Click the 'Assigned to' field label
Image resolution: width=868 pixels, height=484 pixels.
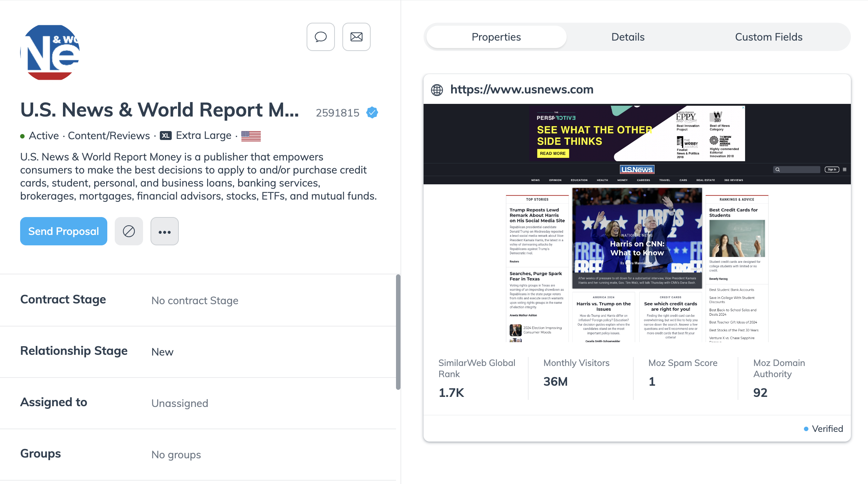[x=54, y=402]
